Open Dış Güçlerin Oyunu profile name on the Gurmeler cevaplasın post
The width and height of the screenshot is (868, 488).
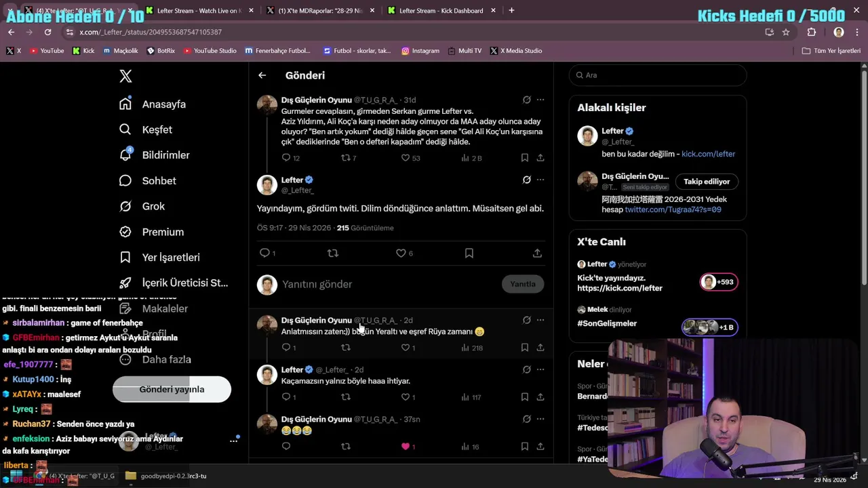click(316, 100)
